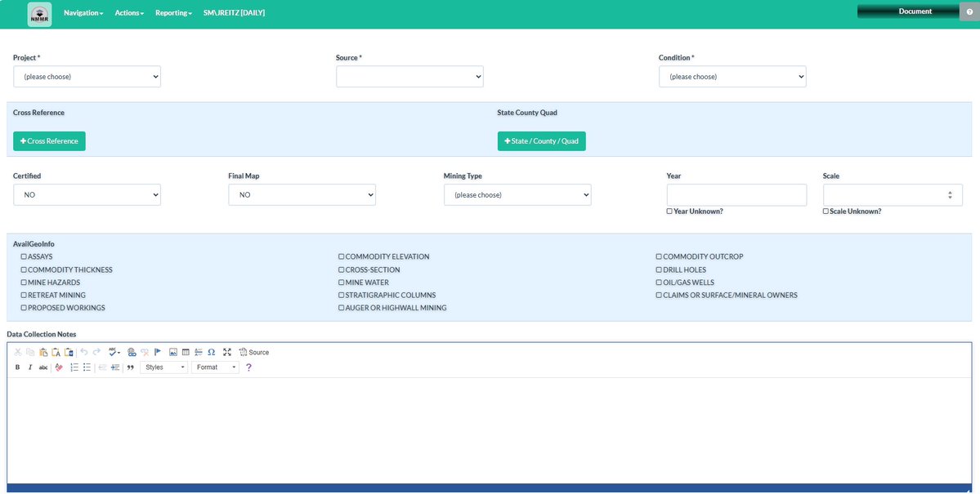
Task: Click the Undo arrow in the editor
Action: pyautogui.click(x=83, y=352)
